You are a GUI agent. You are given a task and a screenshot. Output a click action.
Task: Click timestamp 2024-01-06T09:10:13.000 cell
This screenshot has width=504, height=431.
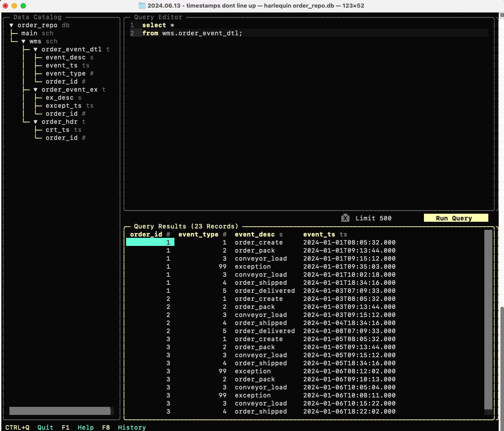349,379
